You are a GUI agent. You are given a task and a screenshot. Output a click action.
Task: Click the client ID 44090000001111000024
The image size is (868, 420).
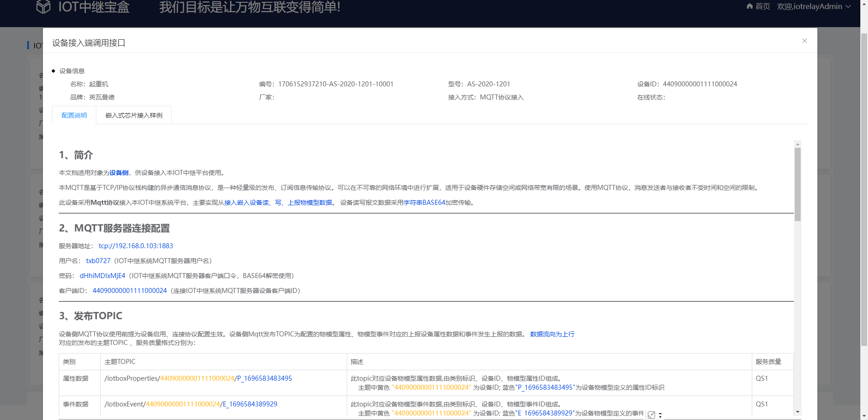click(129, 291)
